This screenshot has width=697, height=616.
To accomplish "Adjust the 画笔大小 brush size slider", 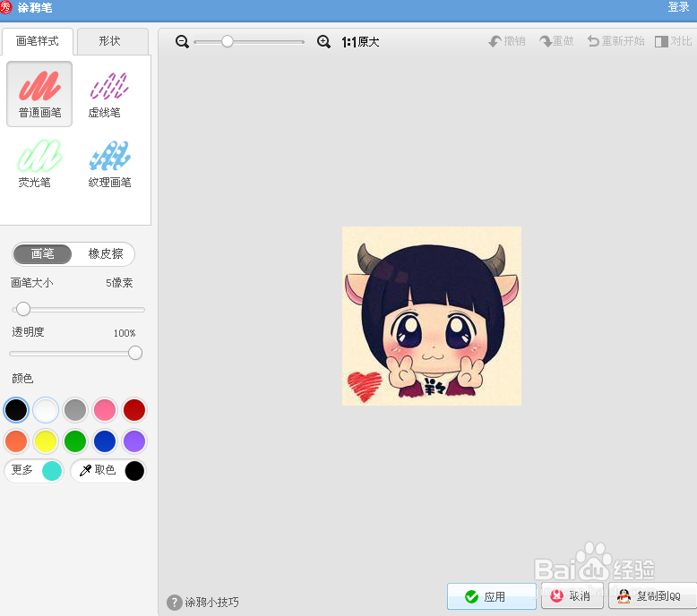I will coord(22,309).
